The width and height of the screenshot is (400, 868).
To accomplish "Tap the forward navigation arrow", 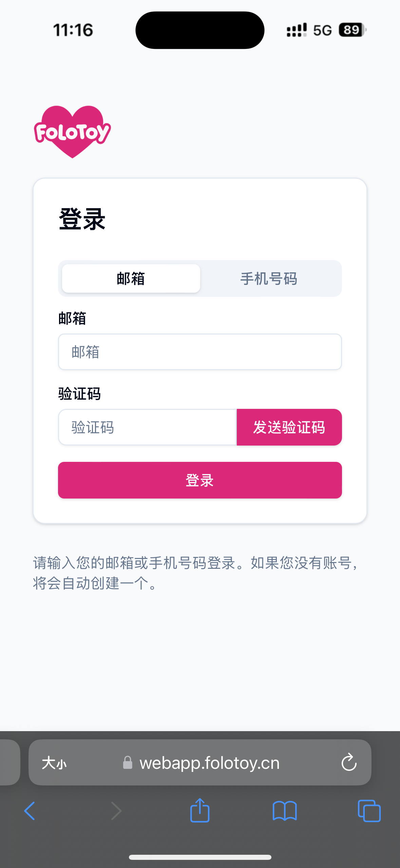I will coord(116,811).
